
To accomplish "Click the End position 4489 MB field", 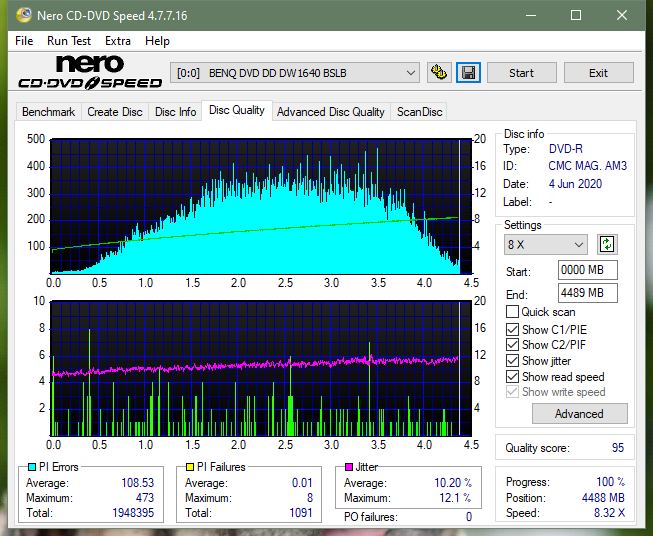I will [x=587, y=293].
